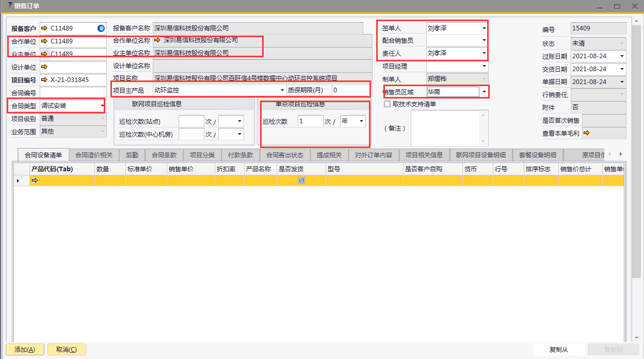Click the 添加(A) button
Image resolution: width=644 pixels, height=359 pixels.
pyautogui.click(x=25, y=350)
